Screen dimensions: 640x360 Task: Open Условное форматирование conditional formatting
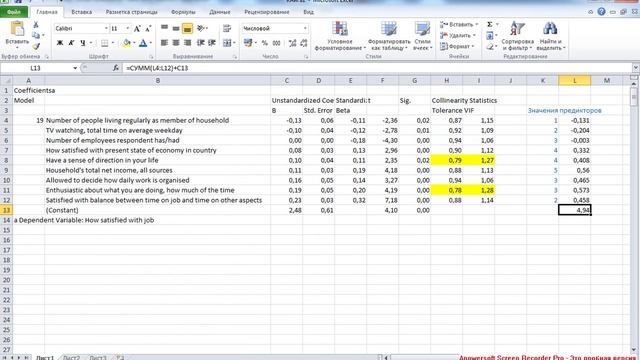click(x=340, y=36)
